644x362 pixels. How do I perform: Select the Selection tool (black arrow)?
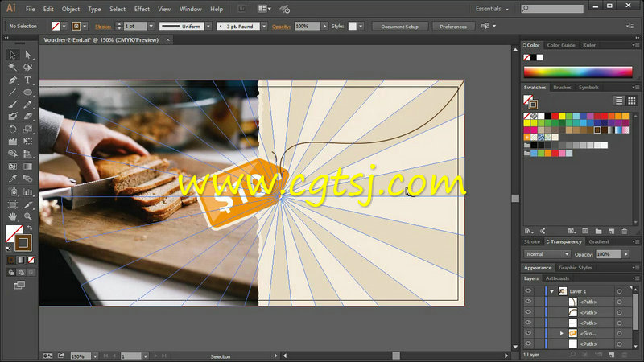(13, 55)
